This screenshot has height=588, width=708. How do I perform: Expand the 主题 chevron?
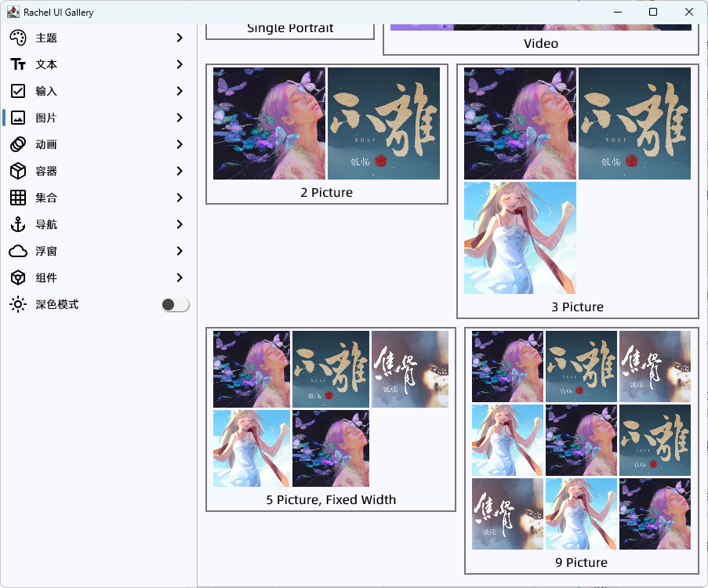tap(180, 38)
